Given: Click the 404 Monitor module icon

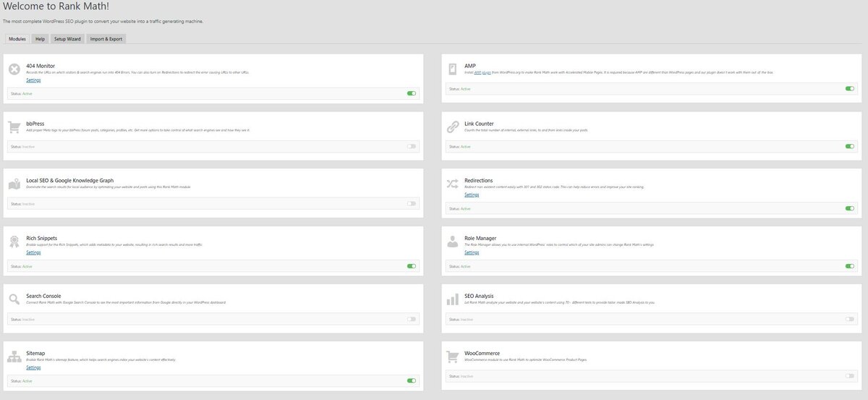Looking at the screenshot, I should (14, 69).
